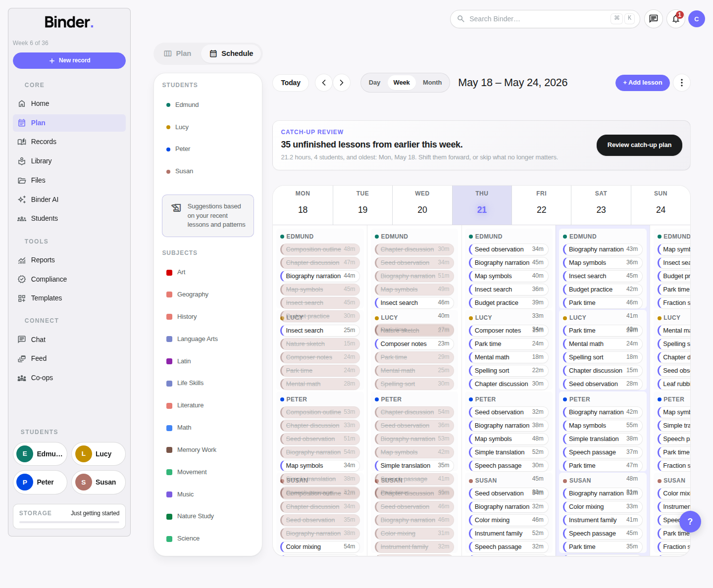
Task: Switch to Day view
Action: tap(374, 83)
